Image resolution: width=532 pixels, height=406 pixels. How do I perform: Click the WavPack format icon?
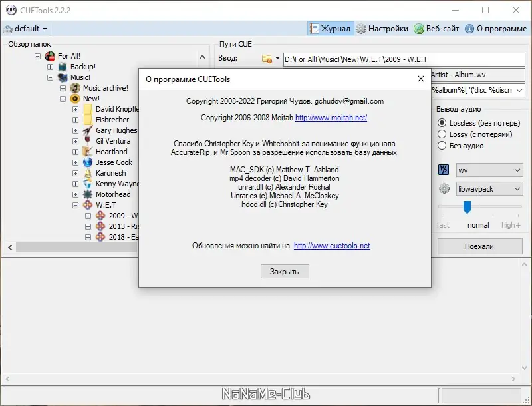[x=444, y=170]
